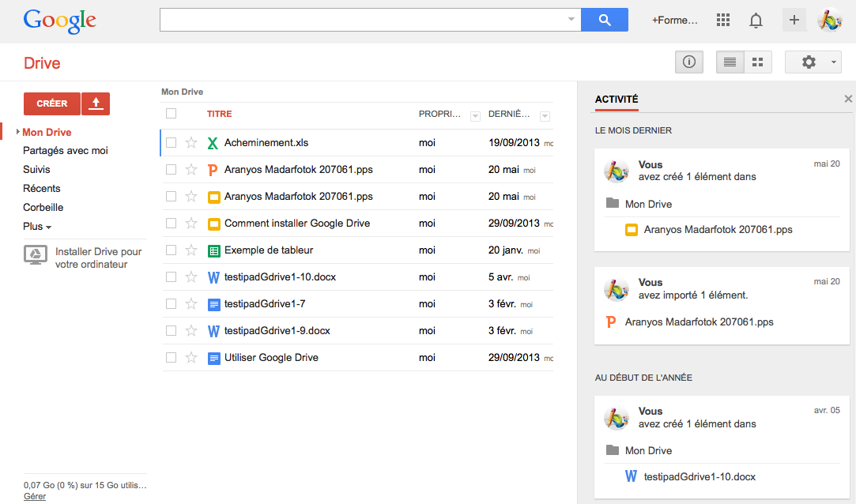Viewport: 856px width, 504px height.
Task: Click the Install Drive computer icon
Action: click(35, 254)
